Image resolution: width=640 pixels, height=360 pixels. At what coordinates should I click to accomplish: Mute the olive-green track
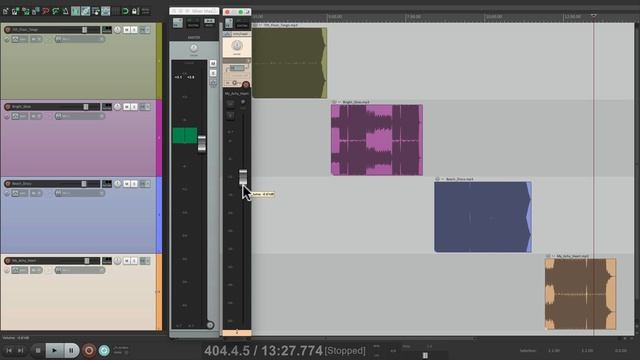coord(127,30)
